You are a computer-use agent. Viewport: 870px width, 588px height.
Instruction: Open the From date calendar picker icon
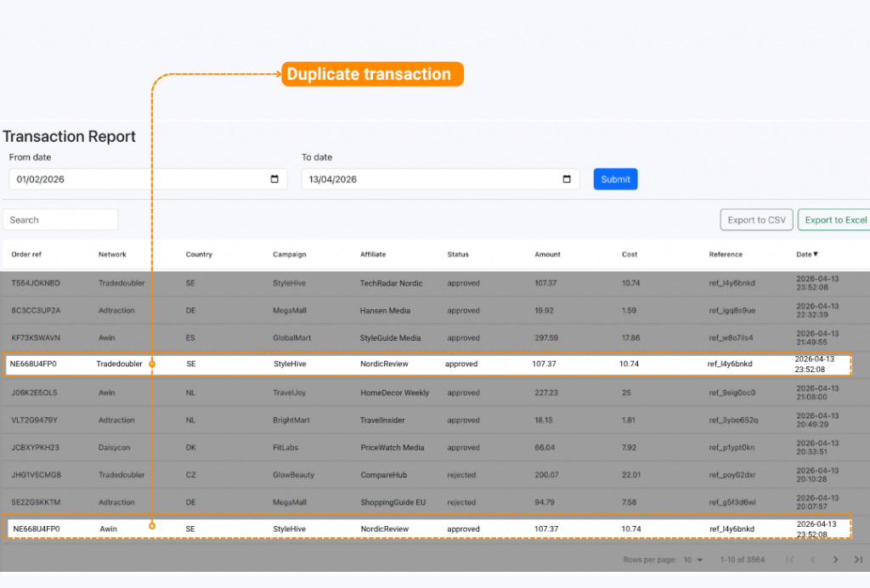coord(274,179)
